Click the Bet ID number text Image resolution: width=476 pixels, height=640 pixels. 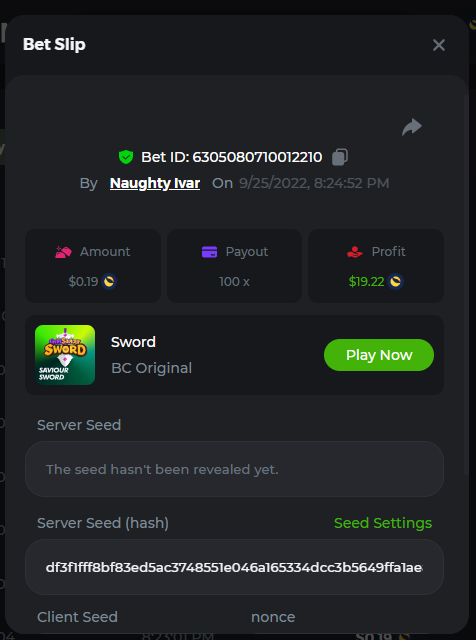pyautogui.click(x=257, y=157)
